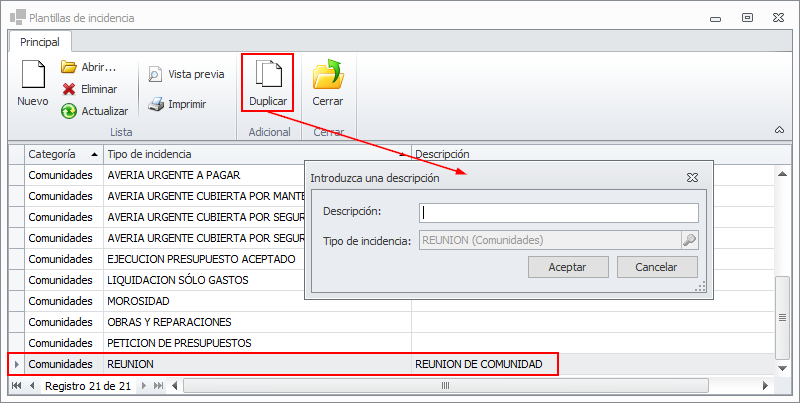Viewport: 800px width, 403px height.
Task: Sort by the Categoría column header
Action: coord(64,154)
